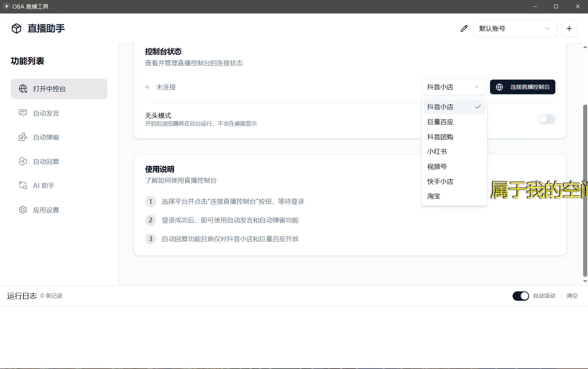The height and width of the screenshot is (369, 588).
Task: Enable the 无头模式 headless mode switch
Action: coord(546,119)
